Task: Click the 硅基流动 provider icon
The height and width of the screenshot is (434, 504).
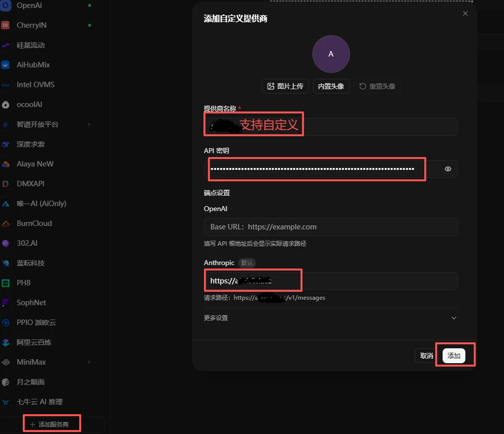Action: coord(5,46)
